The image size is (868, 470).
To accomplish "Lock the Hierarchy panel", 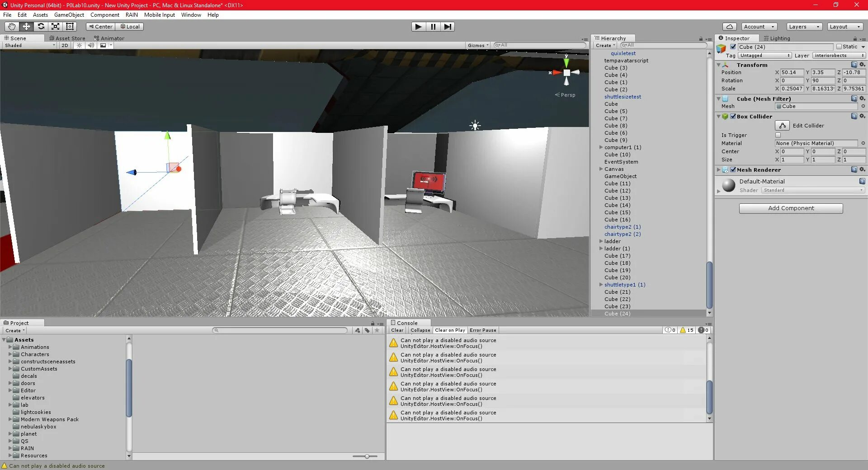I will (701, 39).
